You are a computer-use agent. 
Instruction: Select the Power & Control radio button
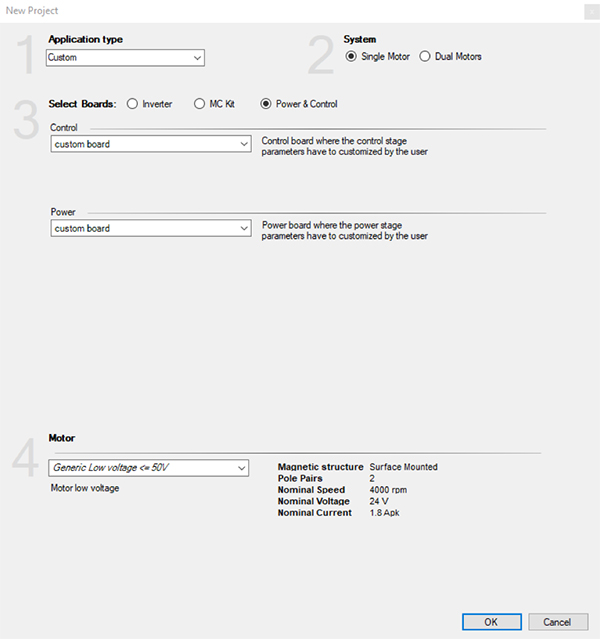pyautogui.click(x=266, y=104)
